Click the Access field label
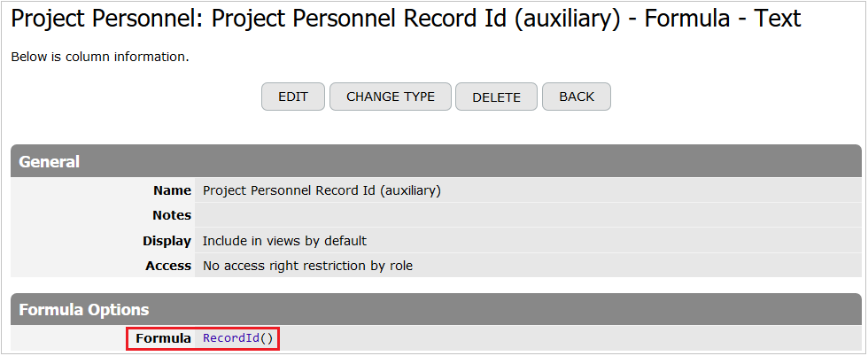Screen dimensions: 868x356 [168, 266]
